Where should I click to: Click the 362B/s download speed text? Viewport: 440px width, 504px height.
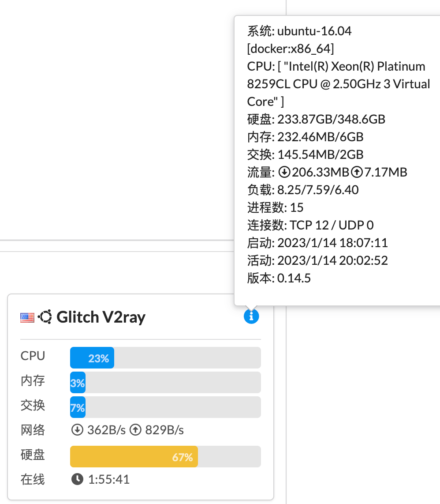pos(106,430)
